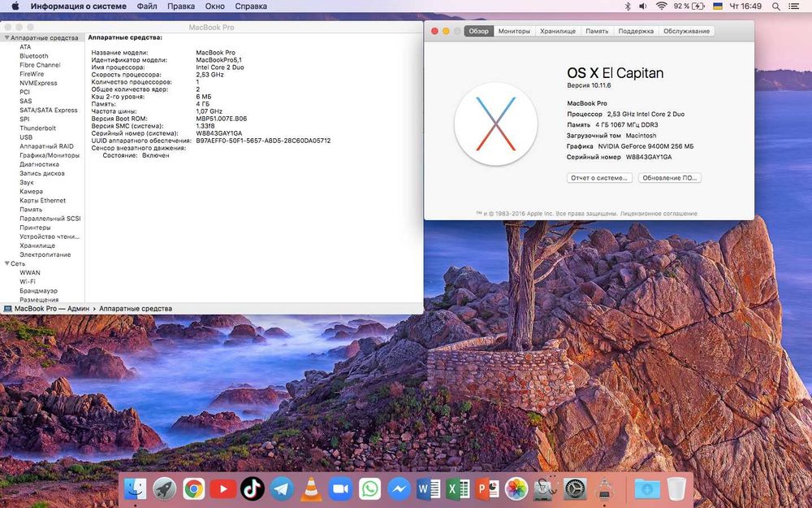Select Bluetooth in the hardware sidebar
Screen dimensions: 812x508
pos(33,56)
